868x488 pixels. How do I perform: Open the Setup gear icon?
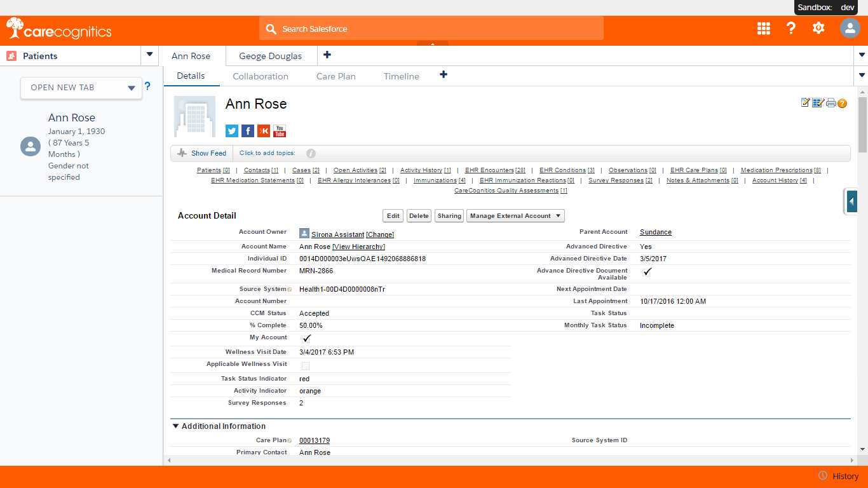pyautogui.click(x=818, y=29)
